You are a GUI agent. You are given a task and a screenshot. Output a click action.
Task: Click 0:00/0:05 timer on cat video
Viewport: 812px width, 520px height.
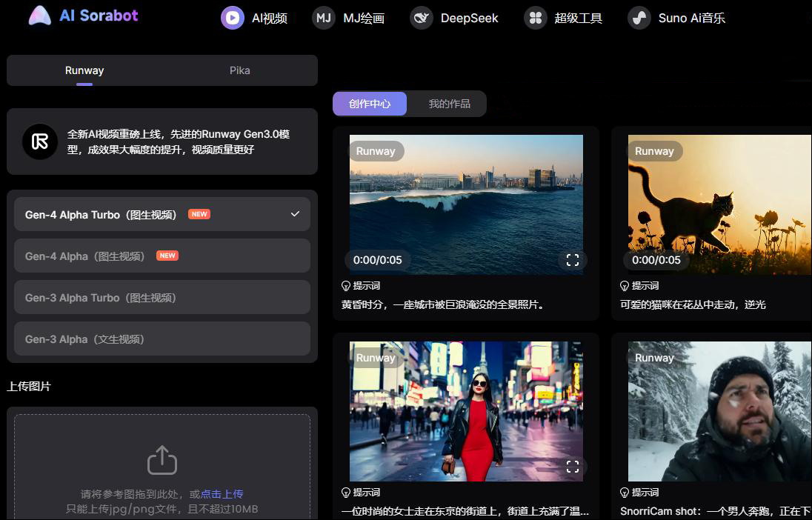tap(656, 260)
